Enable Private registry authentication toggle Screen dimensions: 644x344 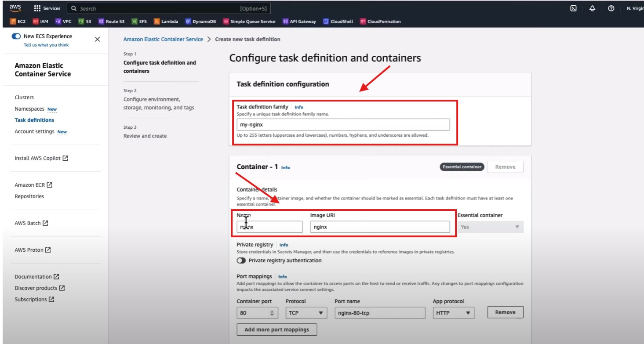241,261
